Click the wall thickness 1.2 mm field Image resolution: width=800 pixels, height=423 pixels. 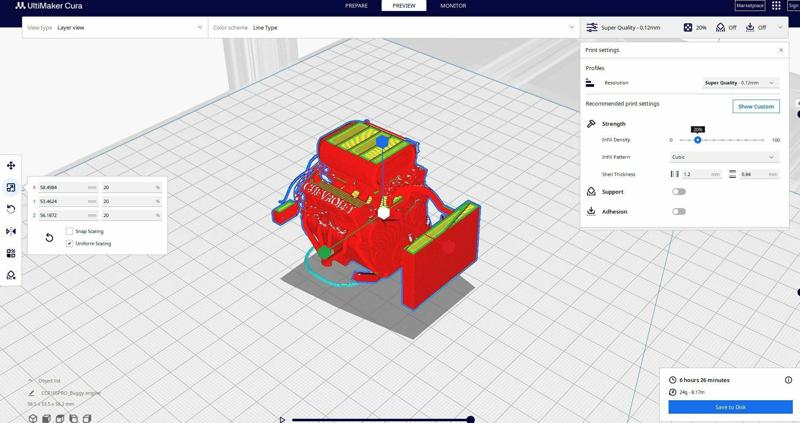pos(701,174)
